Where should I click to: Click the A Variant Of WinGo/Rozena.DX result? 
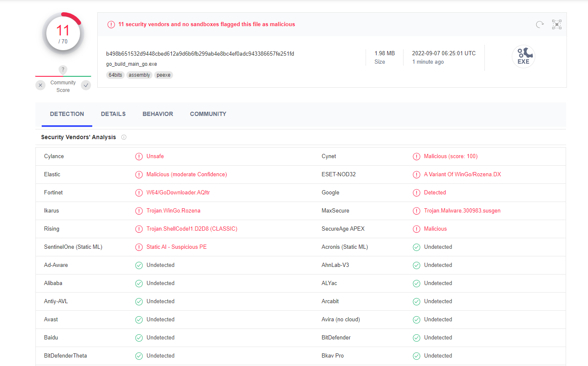click(x=462, y=175)
